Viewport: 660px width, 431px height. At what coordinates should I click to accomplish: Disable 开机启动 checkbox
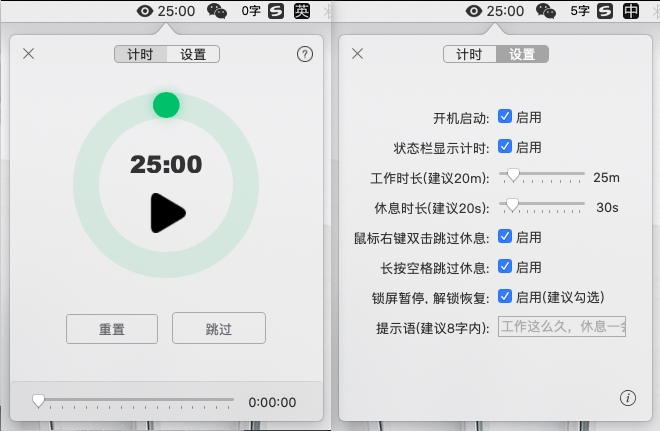pyautogui.click(x=505, y=117)
